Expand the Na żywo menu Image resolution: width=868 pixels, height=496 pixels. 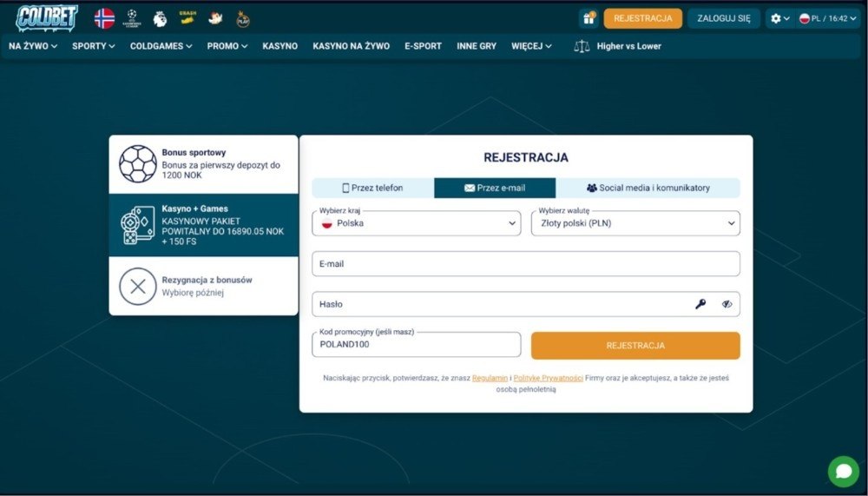pos(33,46)
